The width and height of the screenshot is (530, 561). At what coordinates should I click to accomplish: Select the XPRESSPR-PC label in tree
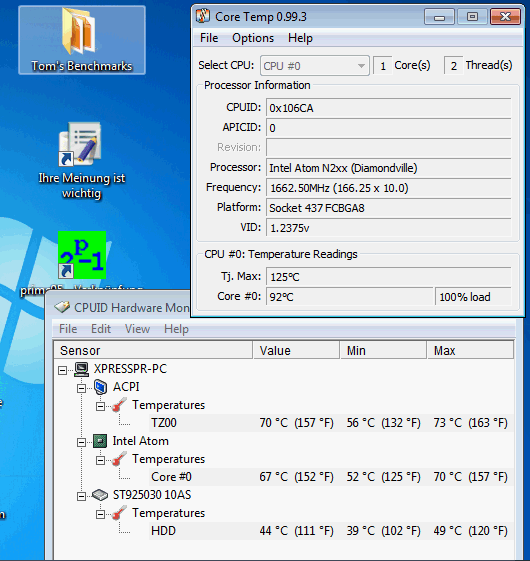click(x=130, y=369)
